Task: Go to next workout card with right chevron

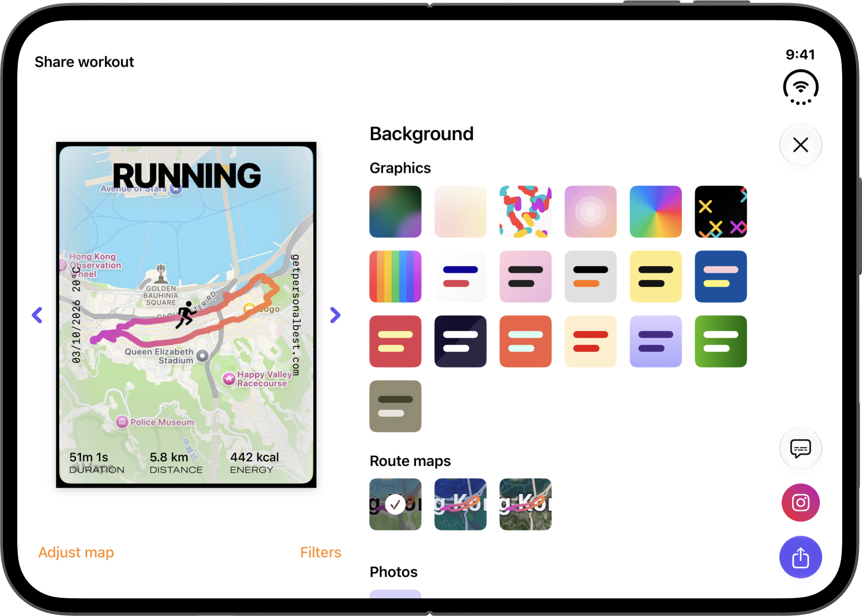Action: tap(335, 315)
